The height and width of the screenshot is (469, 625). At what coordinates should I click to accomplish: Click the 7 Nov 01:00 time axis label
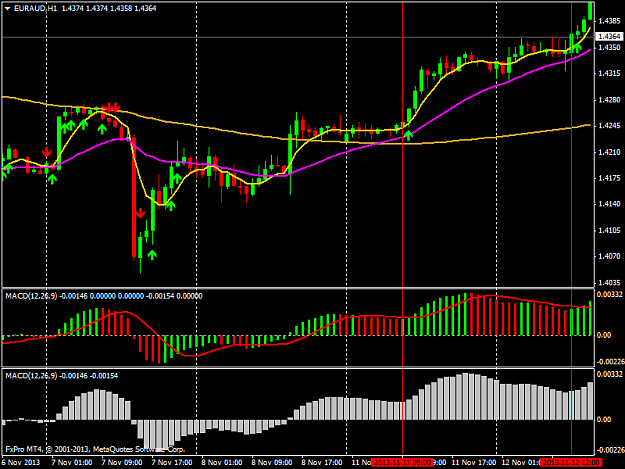pos(72,463)
